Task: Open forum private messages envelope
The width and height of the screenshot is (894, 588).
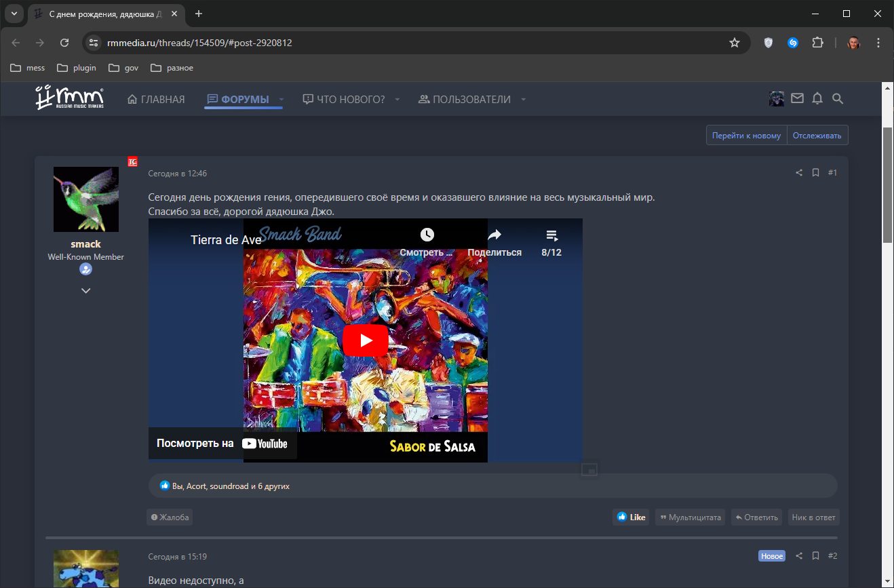Action: click(797, 99)
